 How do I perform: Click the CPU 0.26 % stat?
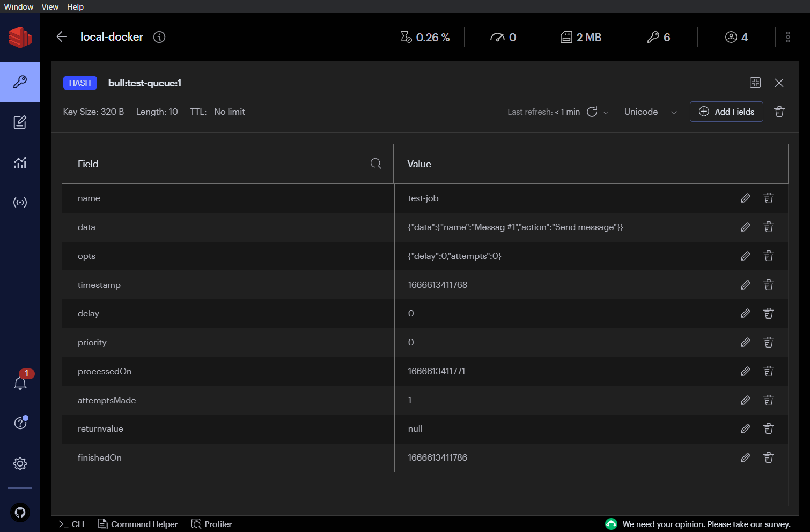tap(425, 37)
